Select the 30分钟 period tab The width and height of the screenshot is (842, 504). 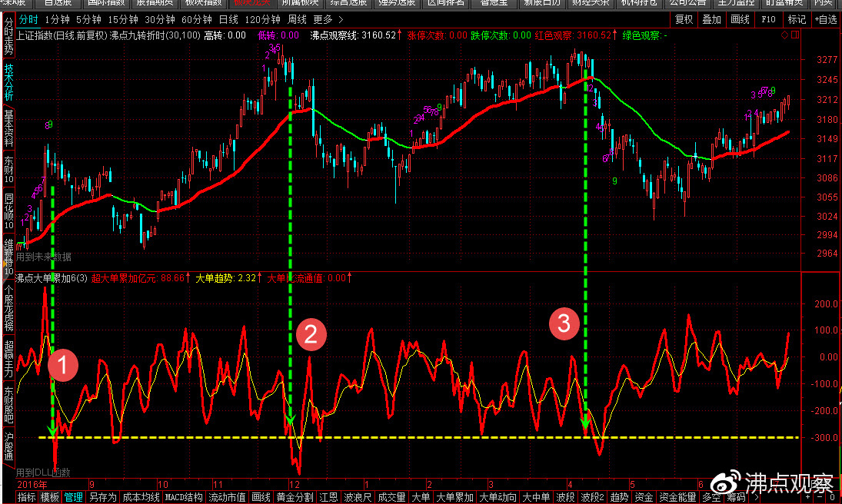[x=160, y=20]
